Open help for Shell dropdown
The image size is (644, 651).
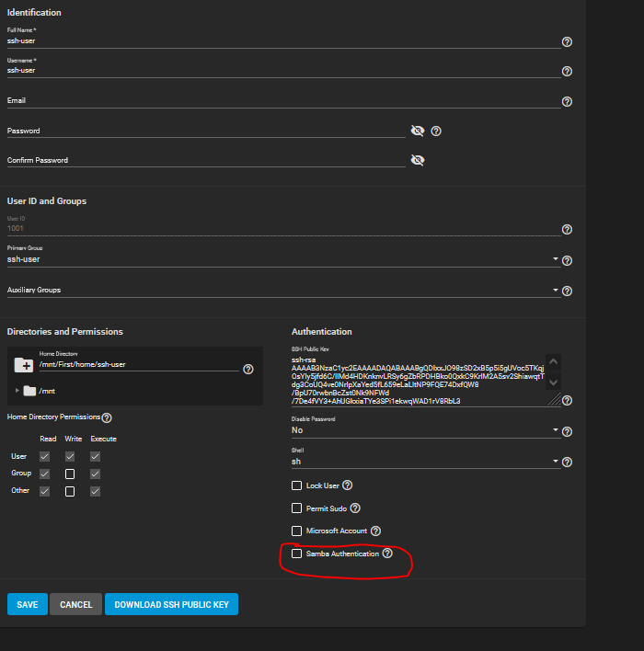567,463
